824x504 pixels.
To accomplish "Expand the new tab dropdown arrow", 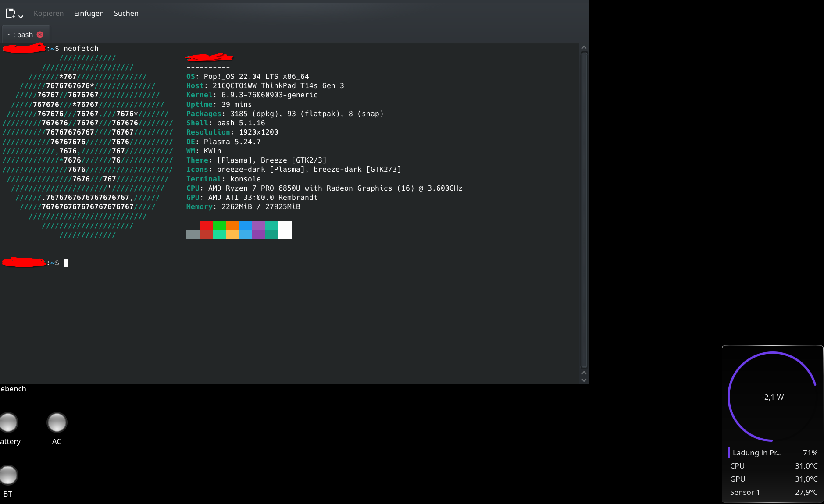I will point(21,16).
